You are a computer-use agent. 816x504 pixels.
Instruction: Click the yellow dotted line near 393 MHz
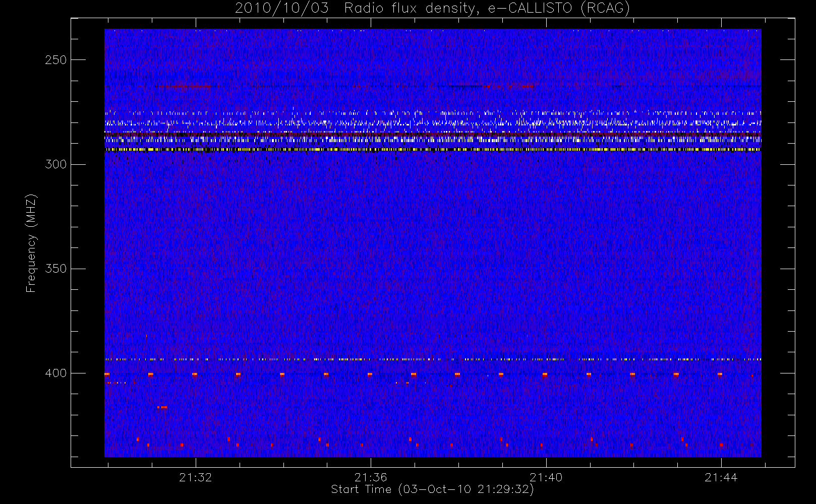tap(433, 359)
